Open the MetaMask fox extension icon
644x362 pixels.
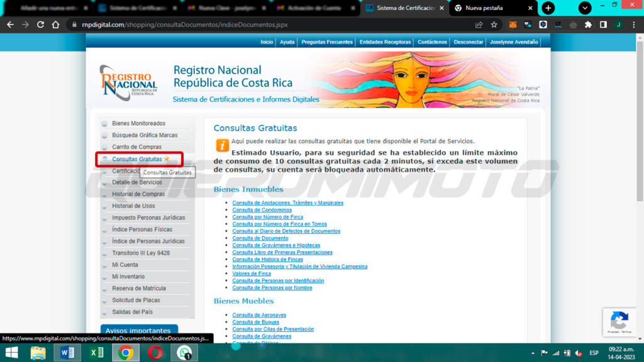tap(513, 25)
